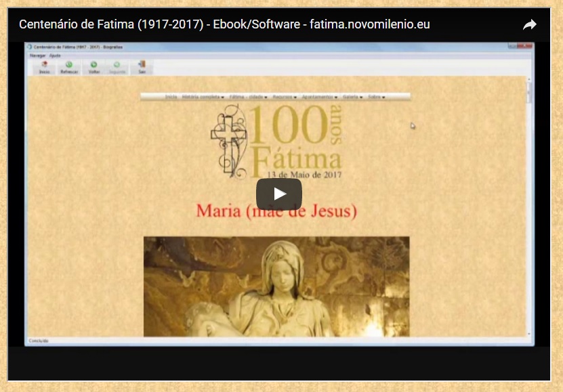
Task: Click the Início toolbar icon
Action: (x=44, y=67)
